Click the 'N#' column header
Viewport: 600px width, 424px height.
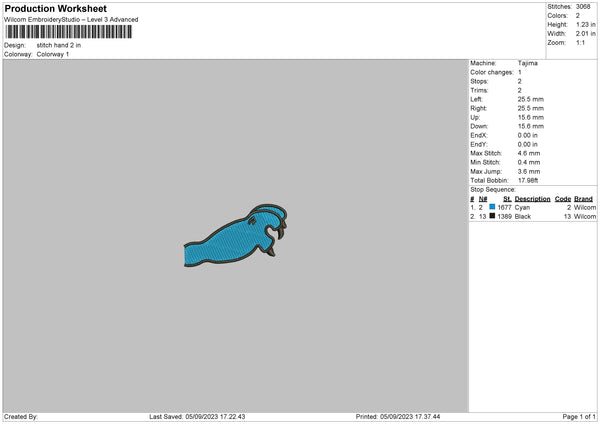[483, 199]
